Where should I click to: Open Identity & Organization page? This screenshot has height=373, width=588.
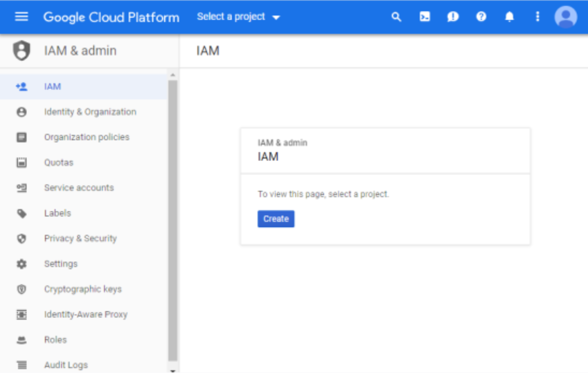pos(84,112)
